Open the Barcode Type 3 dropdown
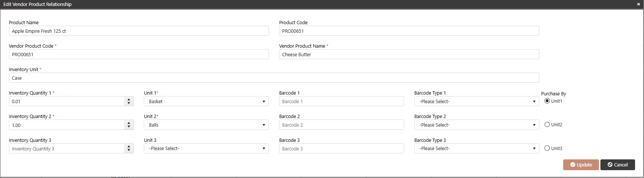 [x=477, y=148]
